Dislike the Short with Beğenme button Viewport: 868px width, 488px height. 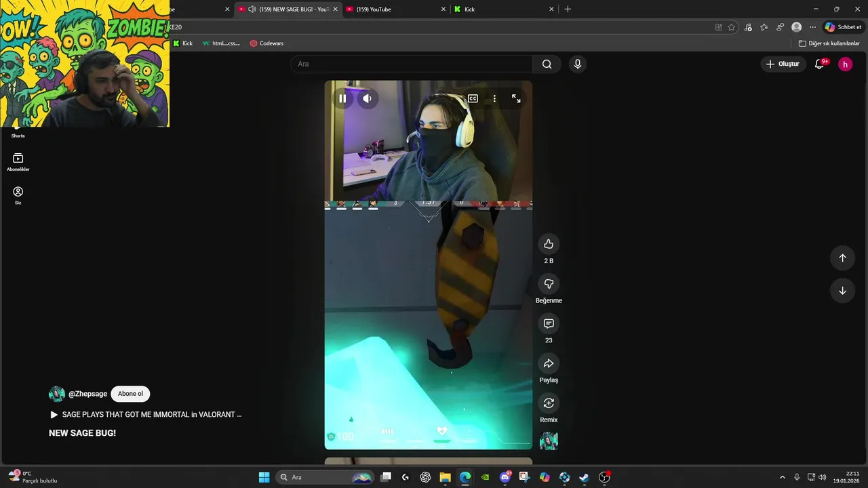(549, 284)
